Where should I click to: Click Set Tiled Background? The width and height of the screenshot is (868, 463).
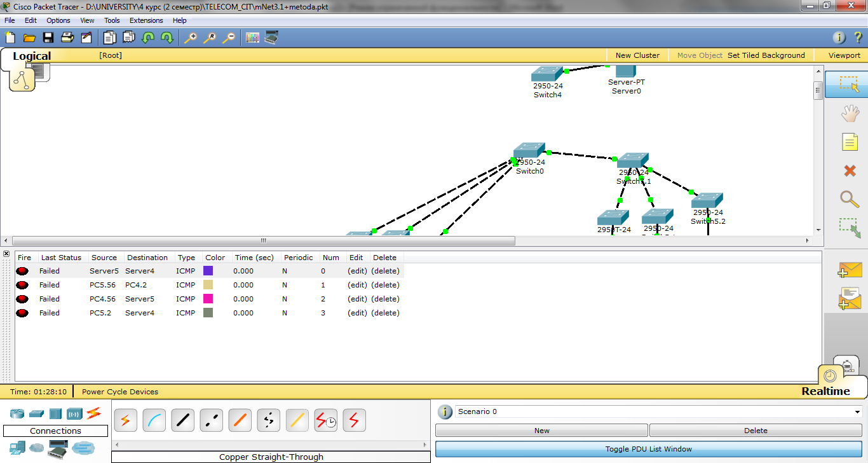[x=766, y=55]
